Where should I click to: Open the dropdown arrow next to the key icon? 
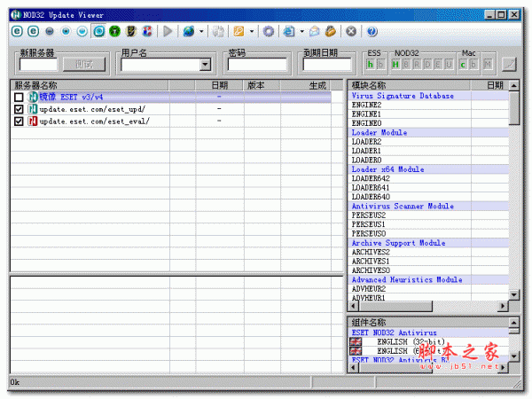coord(252,32)
